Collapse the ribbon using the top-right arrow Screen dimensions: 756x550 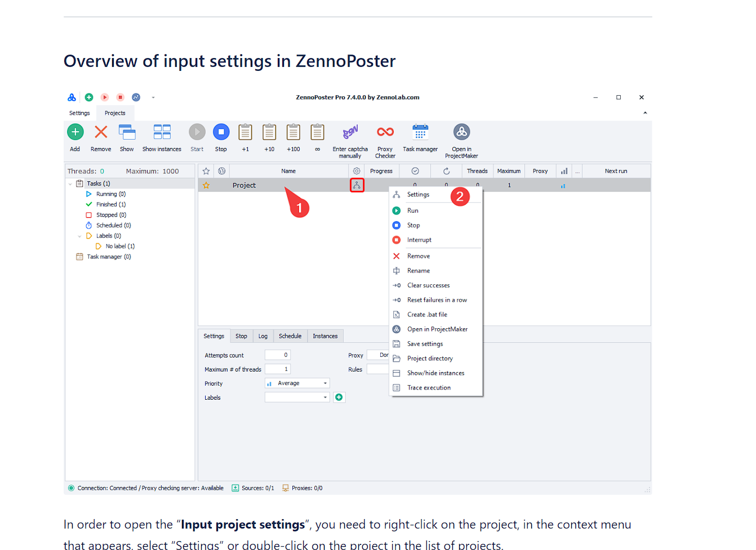tap(645, 113)
